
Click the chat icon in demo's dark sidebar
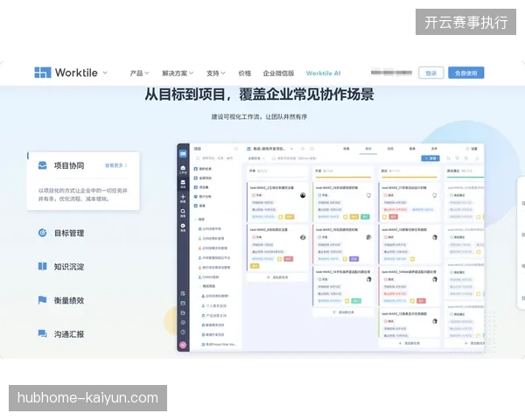(183, 227)
